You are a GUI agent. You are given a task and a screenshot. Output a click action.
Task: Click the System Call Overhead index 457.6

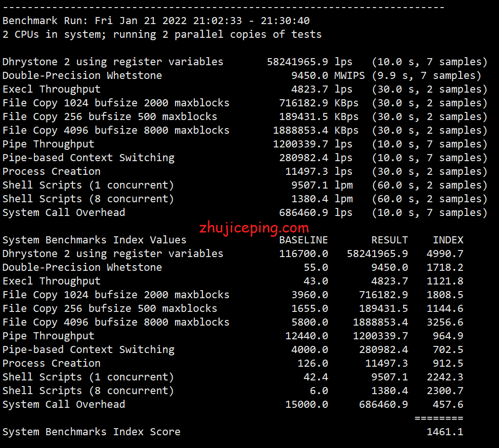coord(448,405)
